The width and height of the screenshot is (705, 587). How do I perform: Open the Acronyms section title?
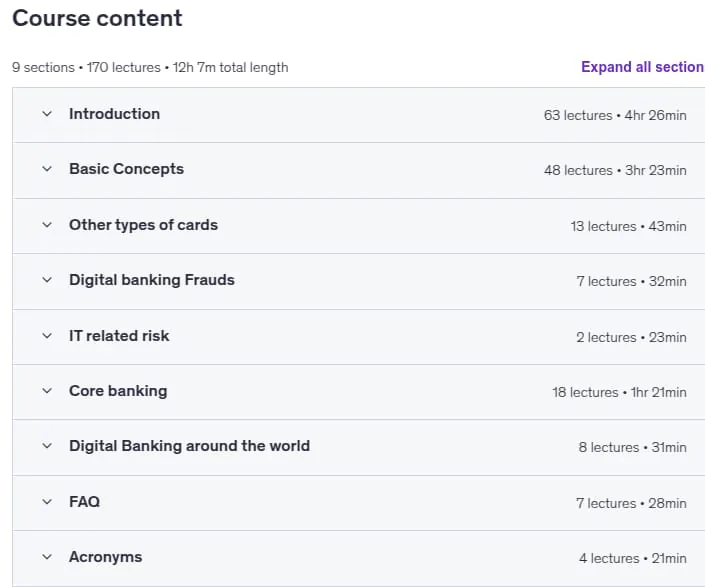[105, 557]
